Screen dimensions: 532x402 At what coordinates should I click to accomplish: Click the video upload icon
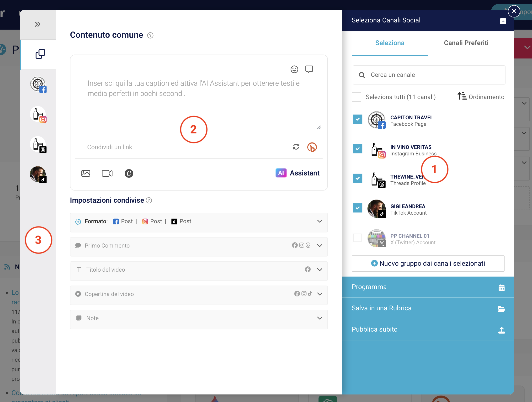point(107,173)
